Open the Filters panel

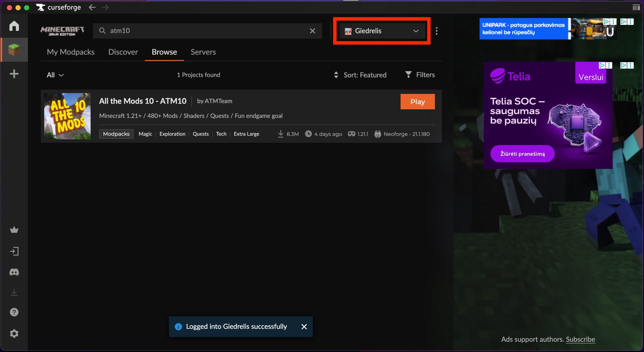[x=420, y=75]
